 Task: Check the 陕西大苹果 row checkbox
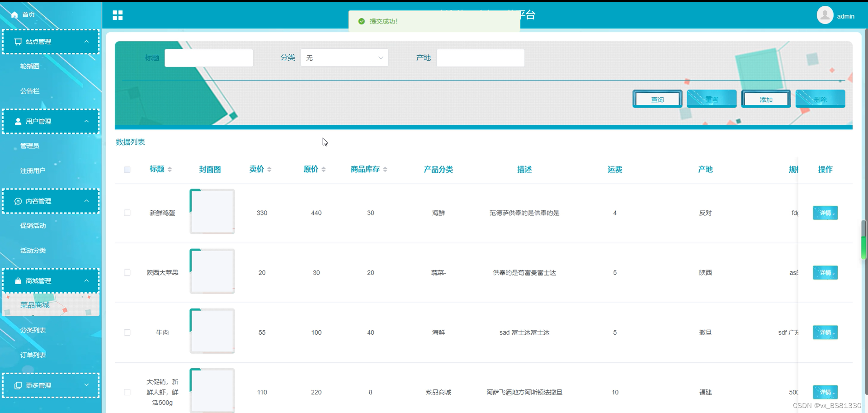[x=127, y=272]
